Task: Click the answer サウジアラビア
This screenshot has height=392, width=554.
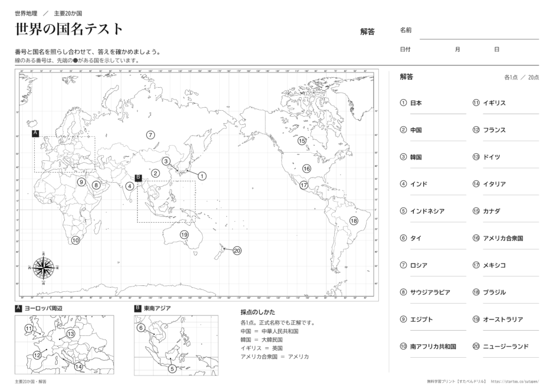Action: 430,292
